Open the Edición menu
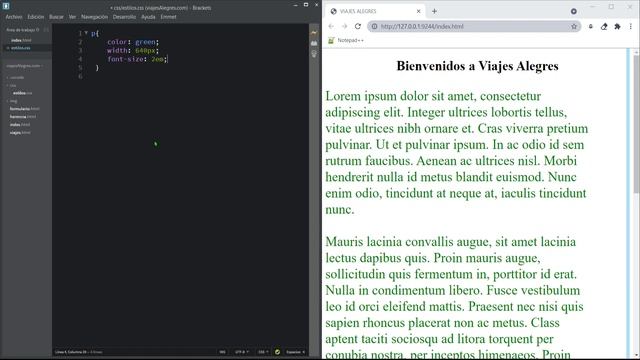This screenshot has width=640, height=360. (36, 17)
